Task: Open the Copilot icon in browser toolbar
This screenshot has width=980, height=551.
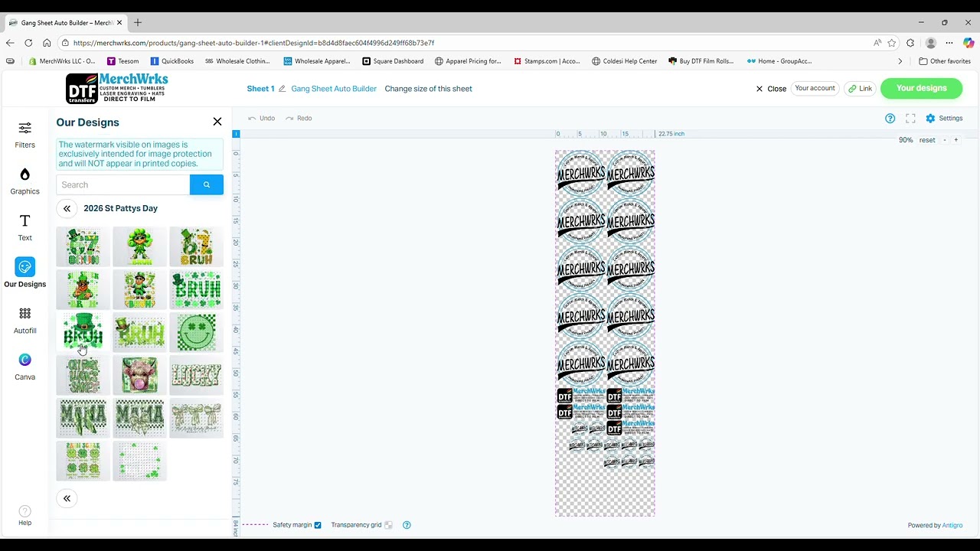Action: 969,43
